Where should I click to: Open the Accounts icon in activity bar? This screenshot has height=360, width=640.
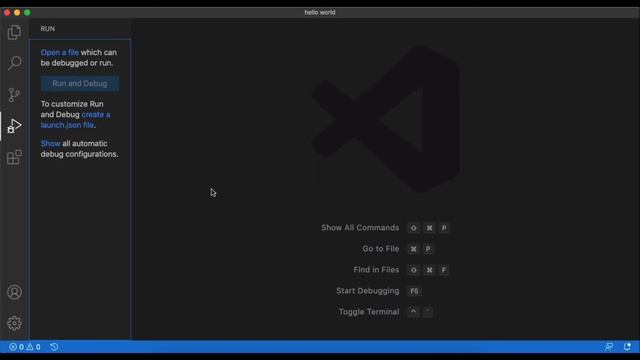14,292
